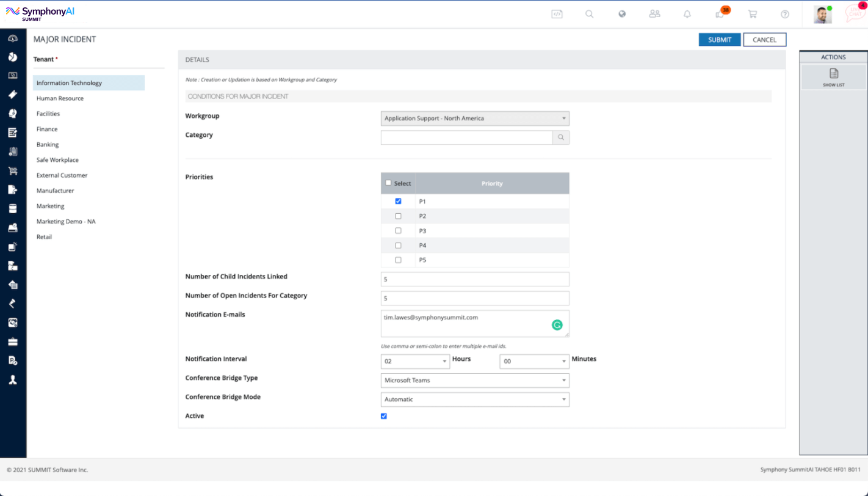
Task: Open the shopping cart icon in header
Action: click(x=753, y=14)
